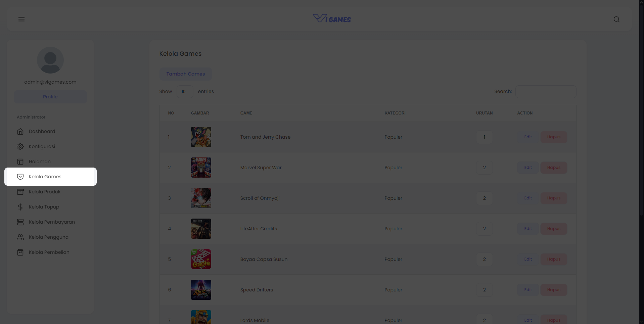The height and width of the screenshot is (324, 644).
Task: Click urutan field for Scroll of Onmyoji
Action: coord(484,198)
